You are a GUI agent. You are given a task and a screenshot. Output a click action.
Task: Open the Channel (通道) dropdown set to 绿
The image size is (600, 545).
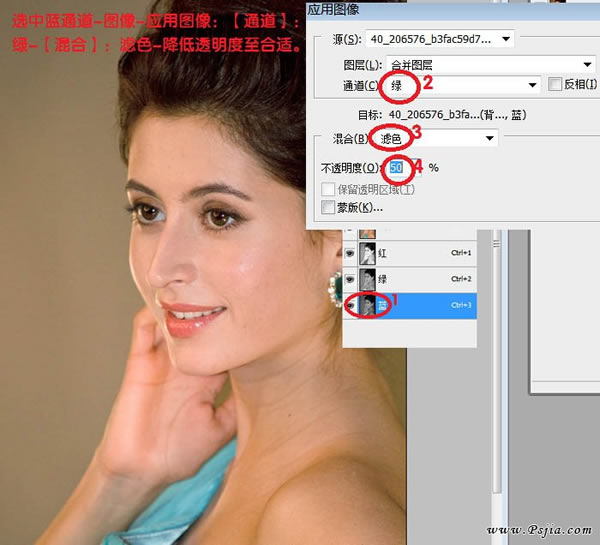pos(462,85)
